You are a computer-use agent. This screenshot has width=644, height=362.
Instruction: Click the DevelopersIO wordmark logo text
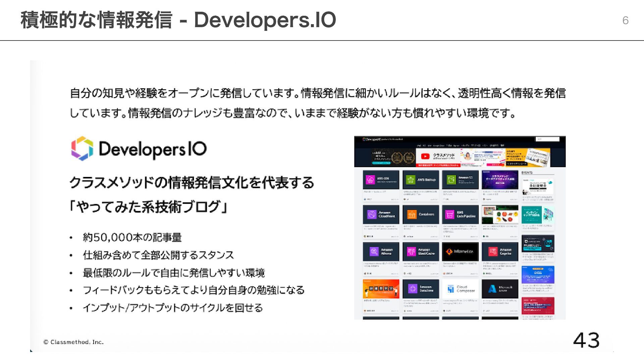[x=153, y=149]
